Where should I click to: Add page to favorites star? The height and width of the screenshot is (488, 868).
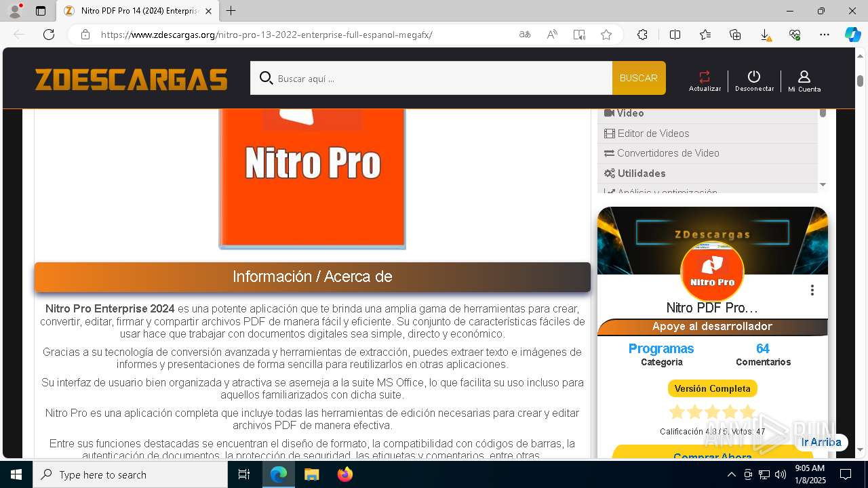pos(606,35)
